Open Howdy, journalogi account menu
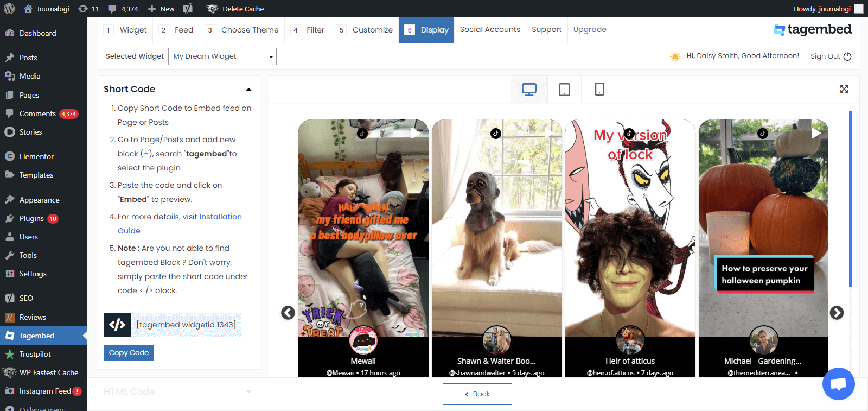868x411 pixels. point(828,9)
